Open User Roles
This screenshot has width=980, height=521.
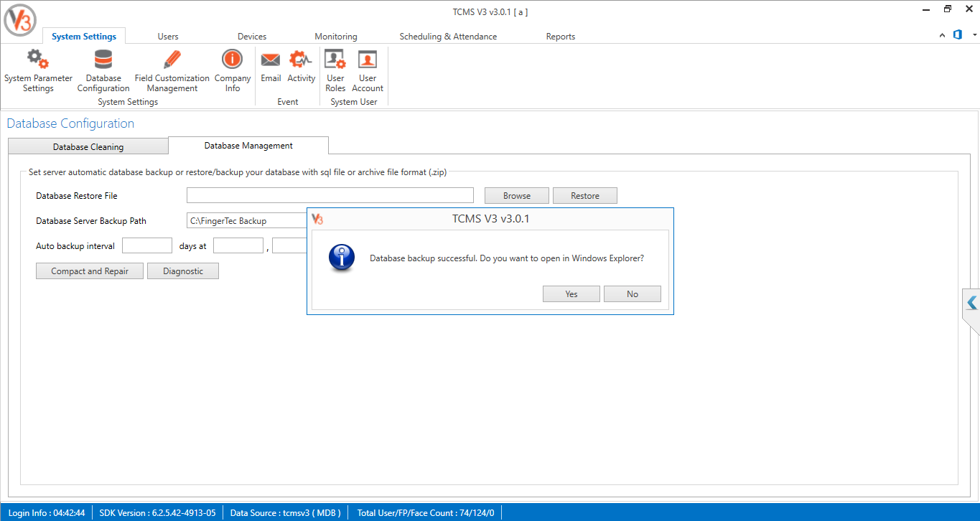coord(335,70)
